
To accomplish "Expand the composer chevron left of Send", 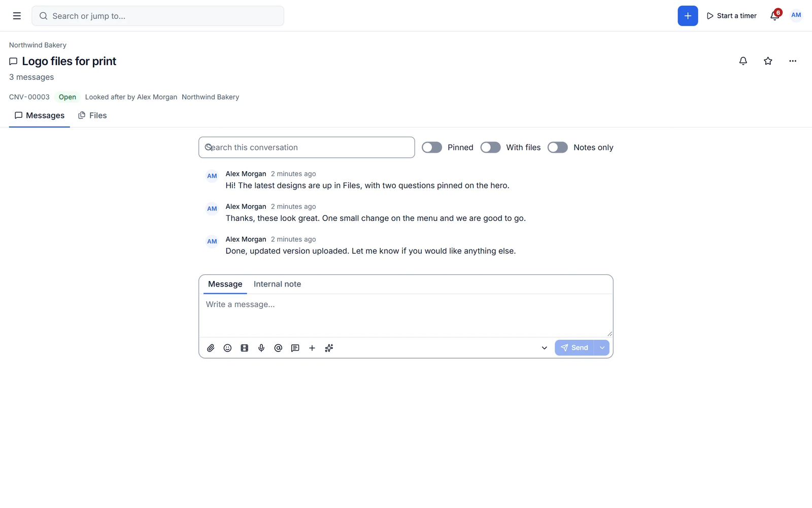I will [x=544, y=348].
